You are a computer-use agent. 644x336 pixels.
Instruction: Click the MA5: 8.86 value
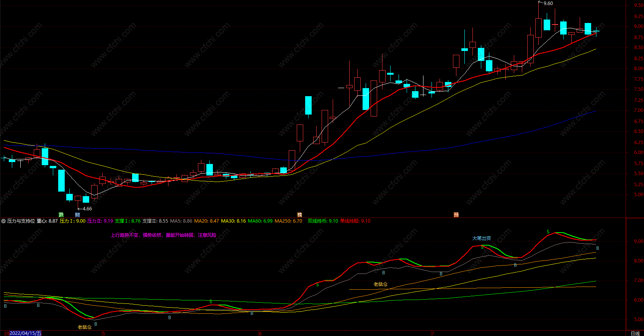click(181, 221)
